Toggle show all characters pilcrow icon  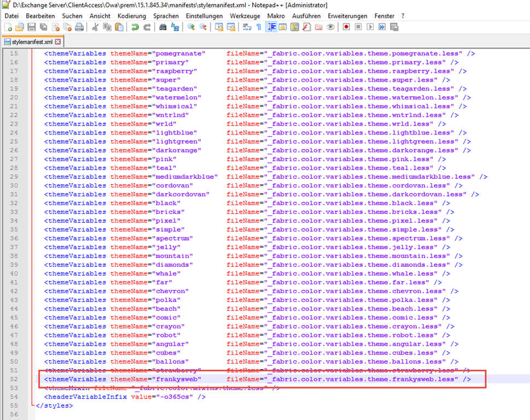(x=259, y=27)
